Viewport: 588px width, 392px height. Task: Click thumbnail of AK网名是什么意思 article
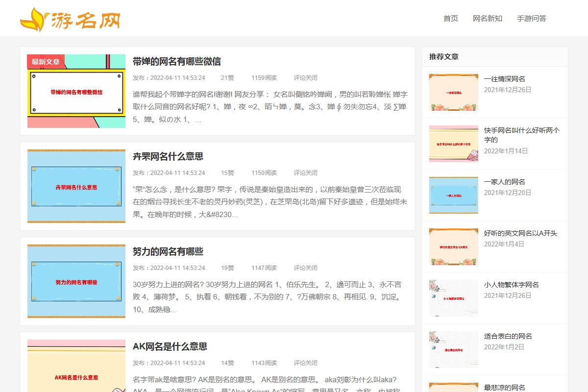click(76, 366)
